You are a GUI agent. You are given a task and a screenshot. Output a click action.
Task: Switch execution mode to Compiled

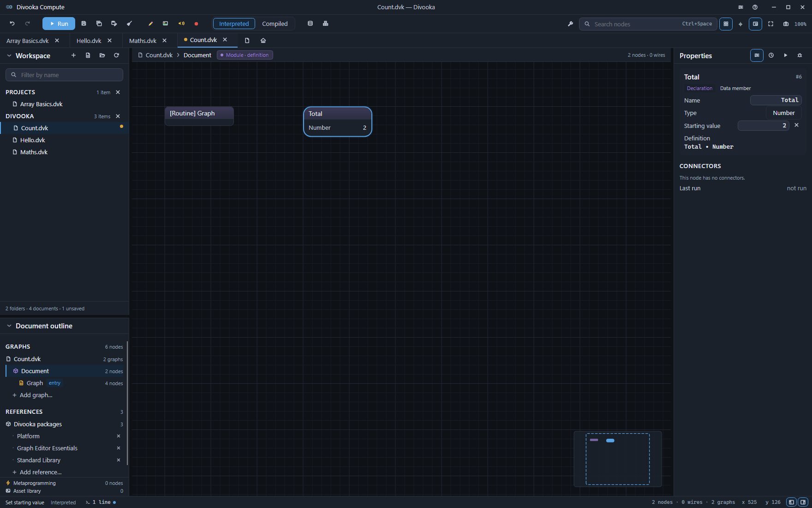[x=275, y=24]
